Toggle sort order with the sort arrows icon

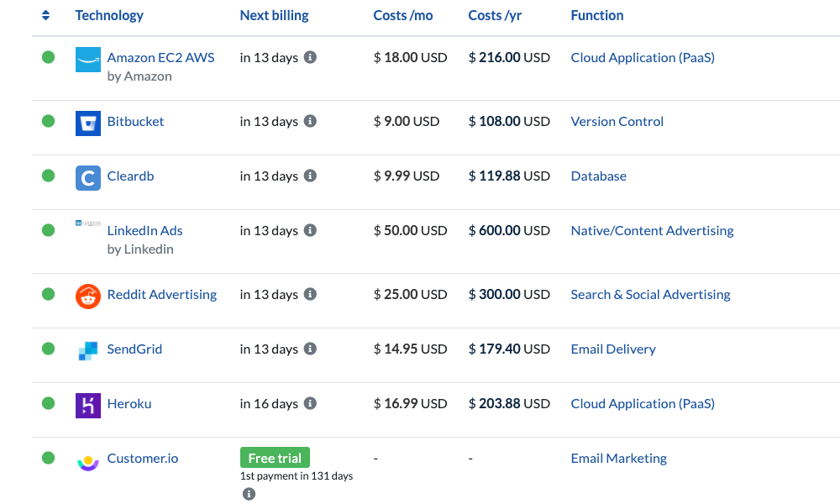[45, 15]
